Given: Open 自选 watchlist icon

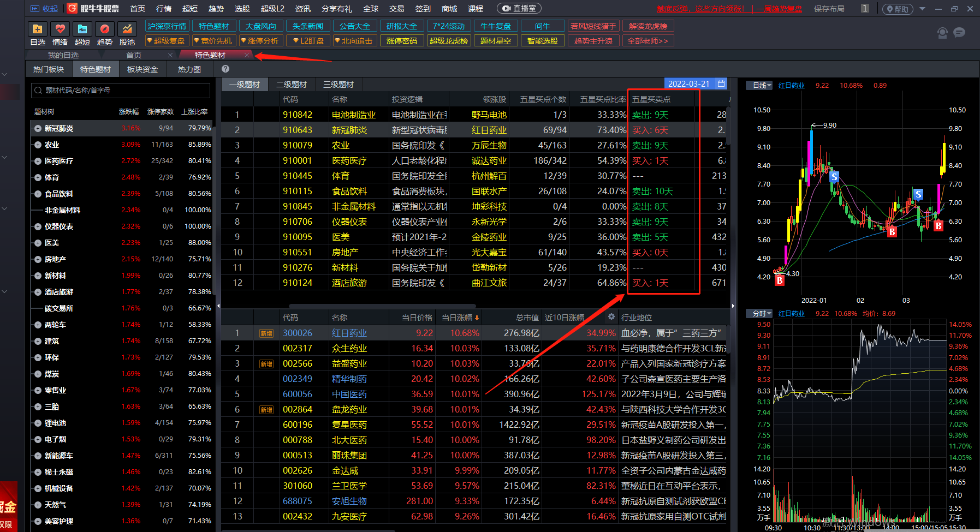Looking at the screenshot, I should click(38, 29).
